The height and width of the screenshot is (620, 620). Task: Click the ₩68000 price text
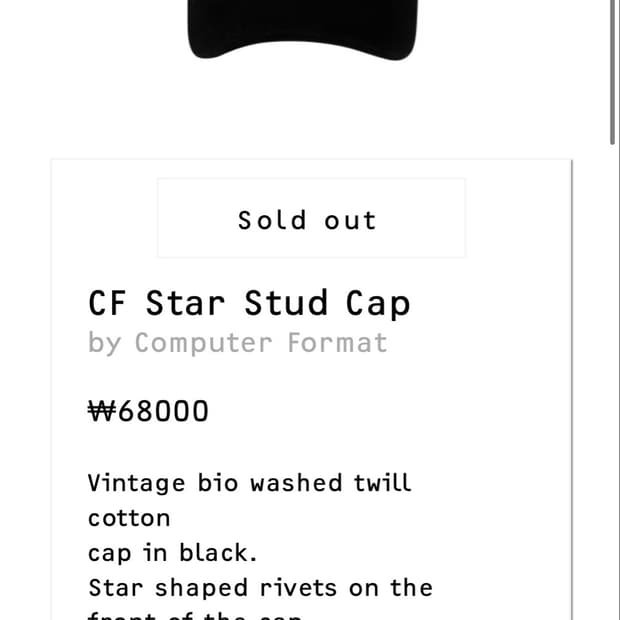(148, 411)
